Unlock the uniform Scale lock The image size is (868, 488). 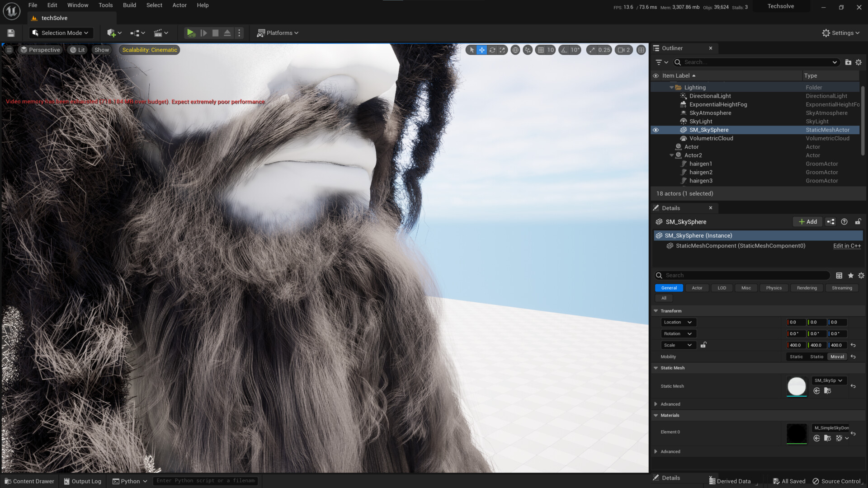[703, 345]
